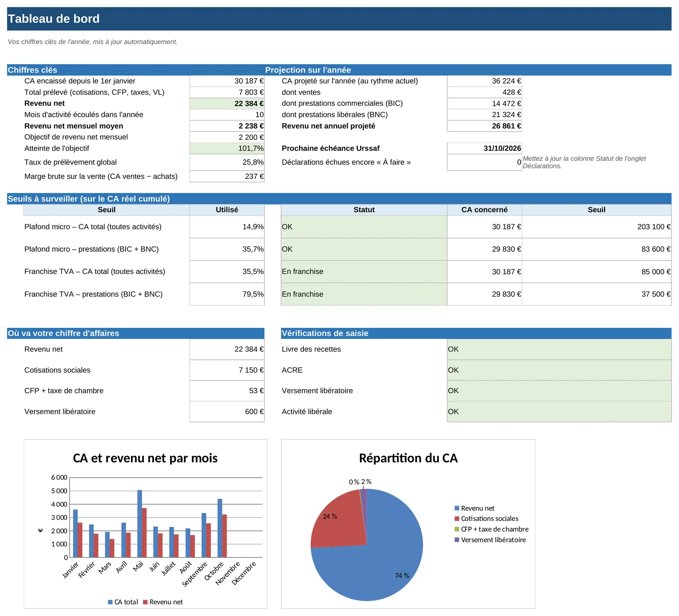679x616 pixels.
Task: Select the Objectif de revenu net mensuel cell 2 200 €
Action: point(227,137)
